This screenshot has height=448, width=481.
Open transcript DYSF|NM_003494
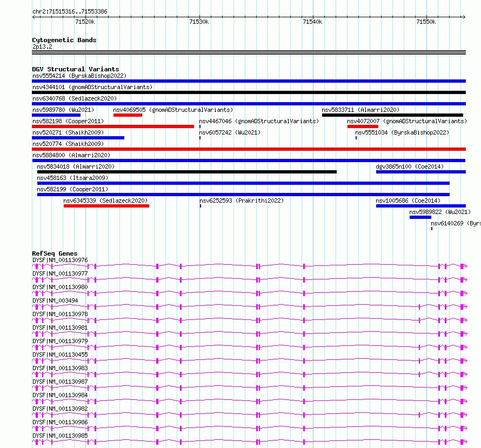[x=55, y=300]
